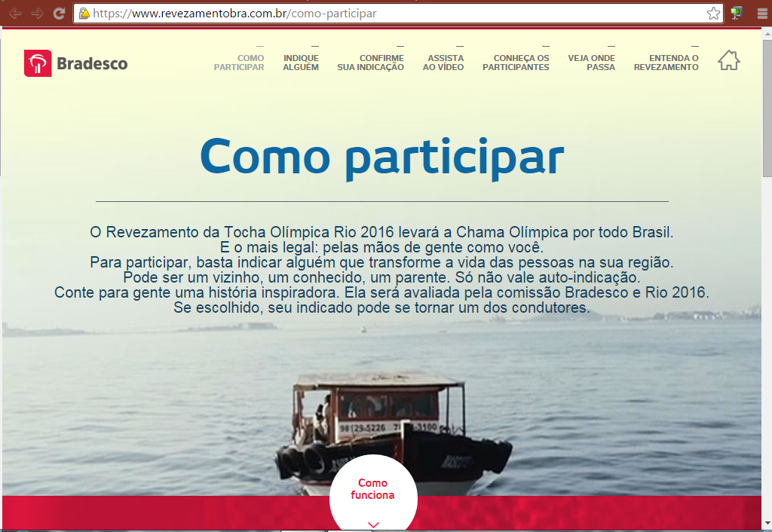Expand with the chevron under Como funciona

point(374,524)
